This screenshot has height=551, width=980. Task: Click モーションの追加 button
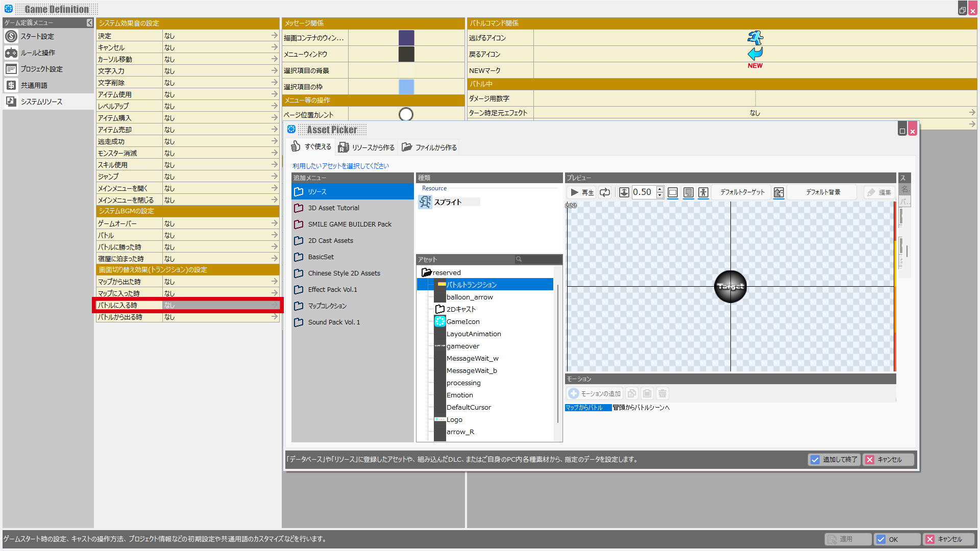coord(595,394)
